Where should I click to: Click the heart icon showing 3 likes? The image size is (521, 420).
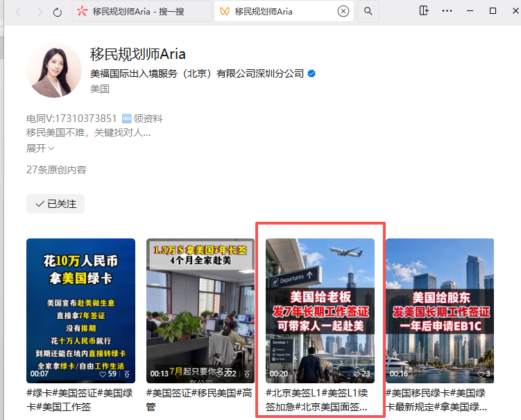[481, 374]
